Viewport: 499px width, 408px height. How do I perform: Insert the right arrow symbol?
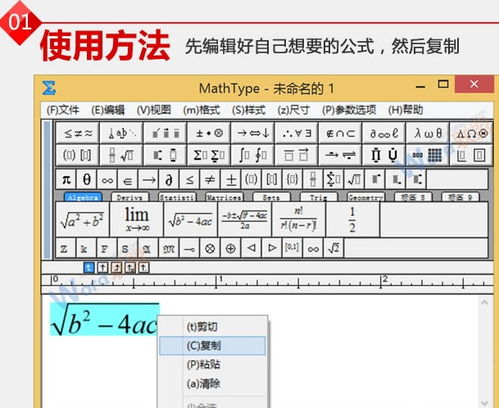[x=148, y=180]
